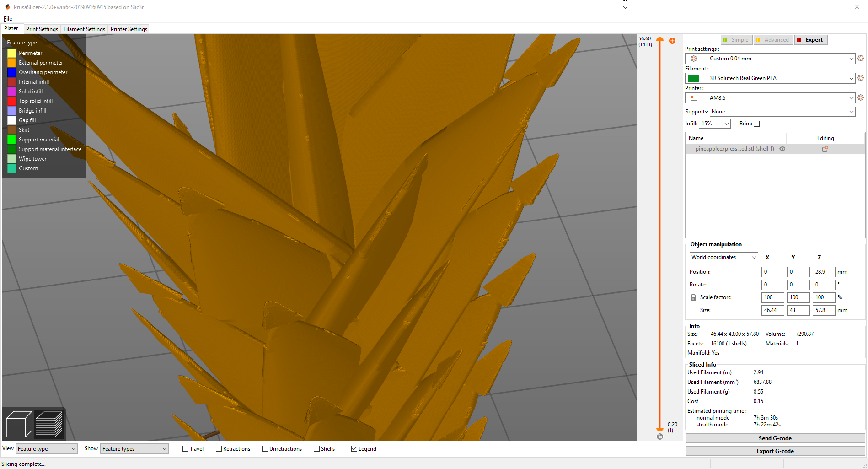Open printer settings gear icon
Viewport: 868px width, 469px height.
(x=861, y=98)
